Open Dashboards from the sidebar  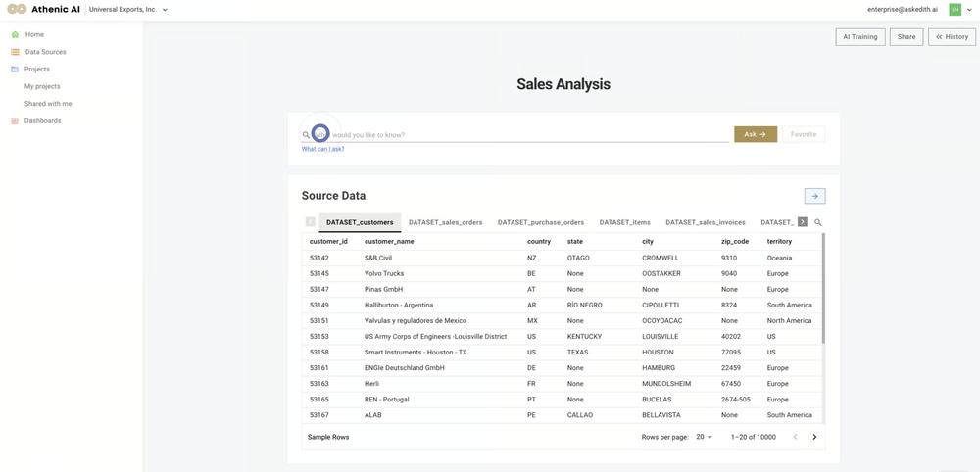[42, 121]
